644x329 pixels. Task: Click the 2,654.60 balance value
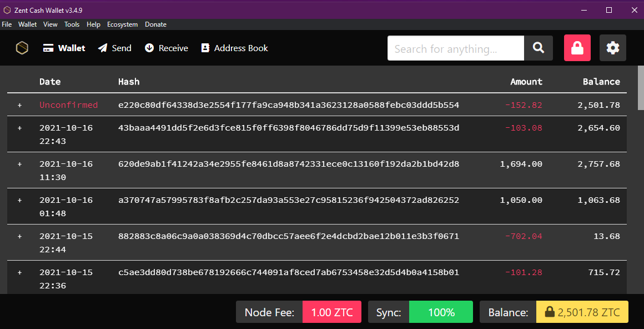click(x=599, y=128)
